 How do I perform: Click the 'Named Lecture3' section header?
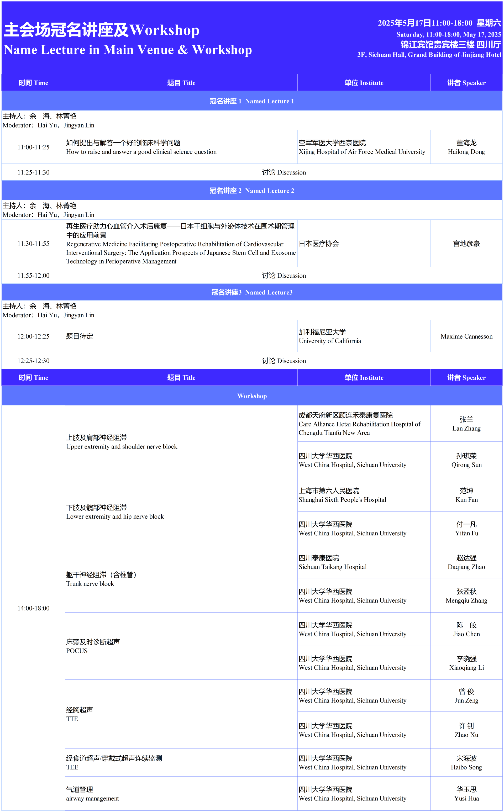point(252,292)
